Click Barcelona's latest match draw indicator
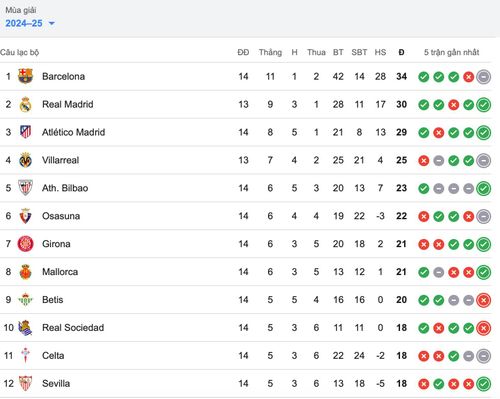 (483, 77)
